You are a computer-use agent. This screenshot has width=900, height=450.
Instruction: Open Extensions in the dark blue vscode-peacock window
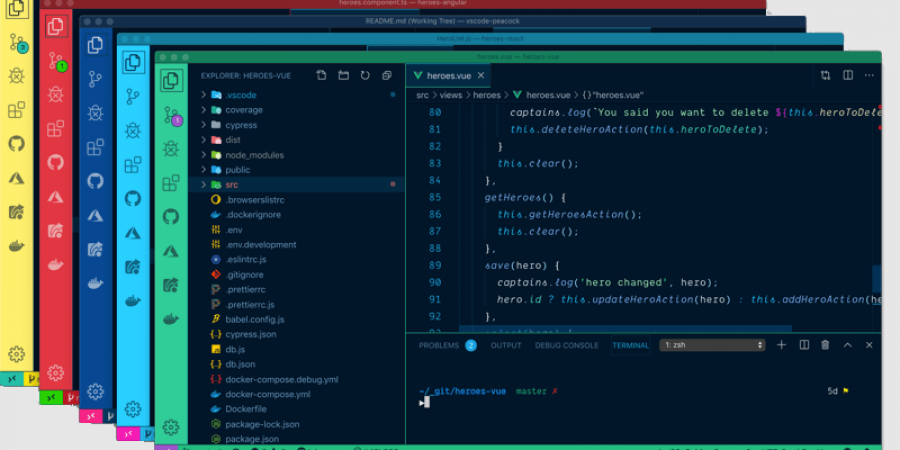coord(95,147)
